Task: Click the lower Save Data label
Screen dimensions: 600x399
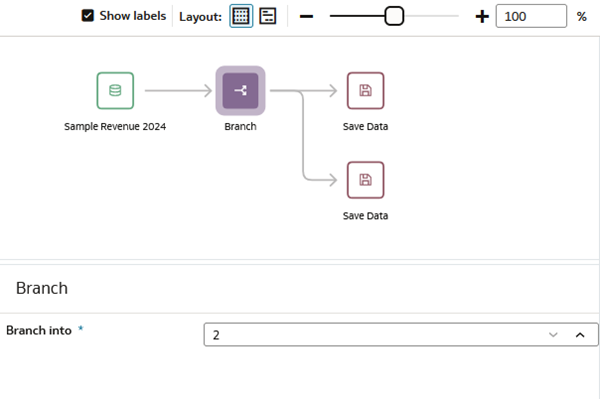Action: [365, 216]
